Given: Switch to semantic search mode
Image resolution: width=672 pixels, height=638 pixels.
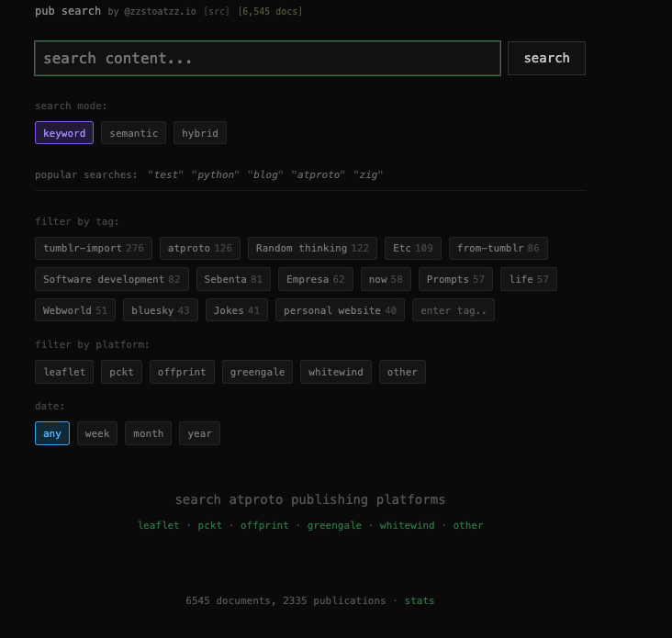Looking at the screenshot, I should 133,133.
